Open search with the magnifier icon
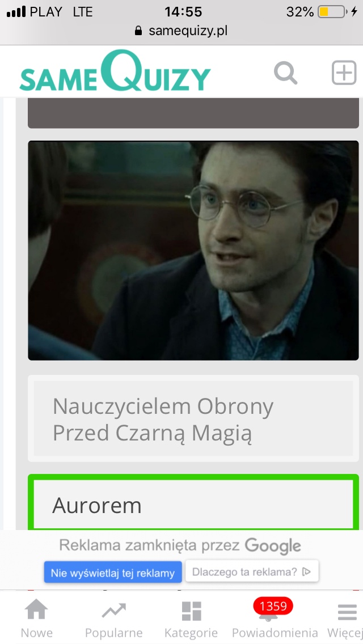This screenshot has width=363, height=644. [286, 73]
